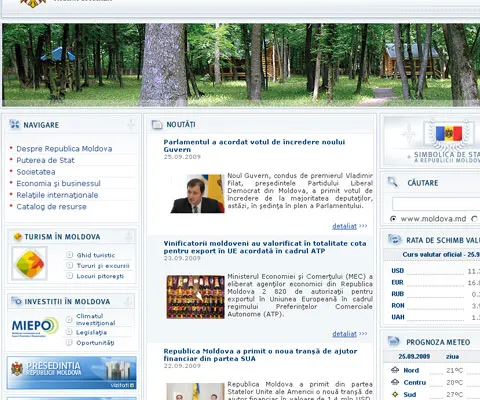The width and height of the screenshot is (480, 400).
Task: Click the Oportunități bullet icon
Action: (x=69, y=342)
